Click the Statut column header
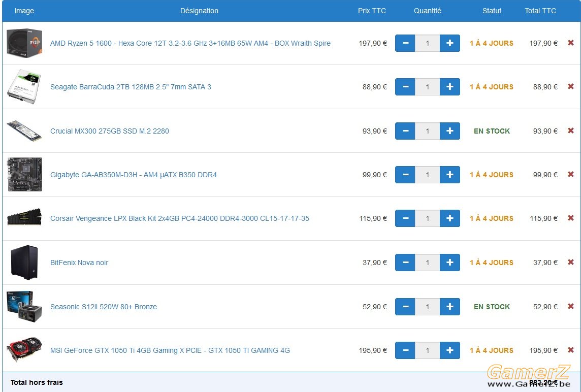Screen dimensions: 581x392 click(x=492, y=11)
